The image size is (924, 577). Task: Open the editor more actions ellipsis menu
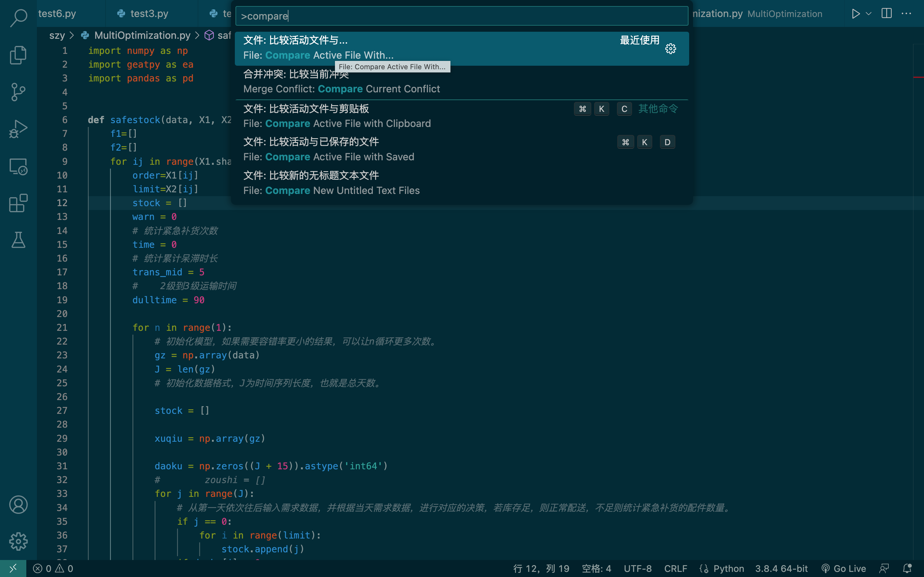tap(906, 14)
